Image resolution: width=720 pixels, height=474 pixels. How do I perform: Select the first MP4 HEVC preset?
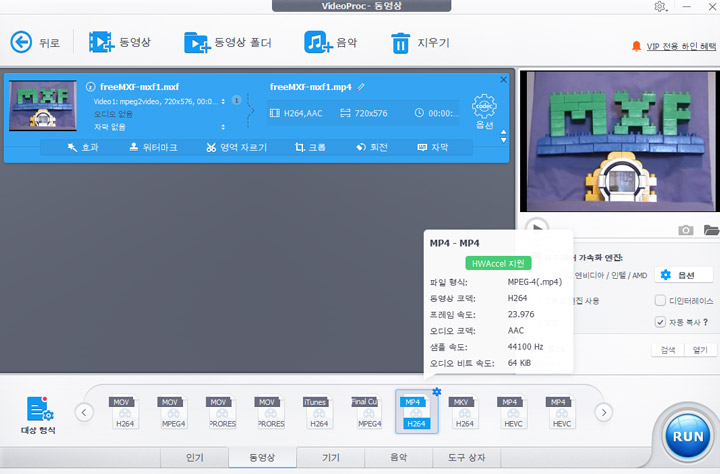[512, 412]
